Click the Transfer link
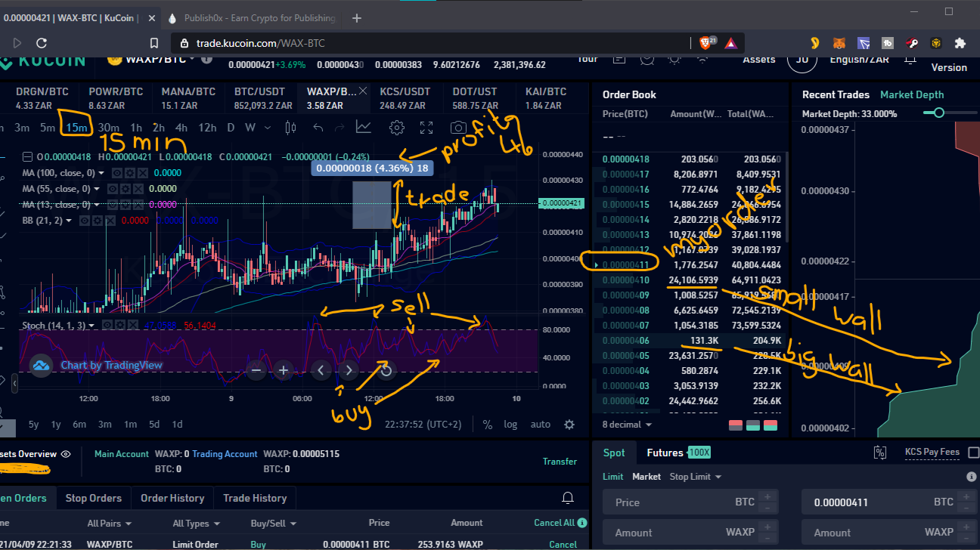The height and width of the screenshot is (550, 980). pyautogui.click(x=560, y=461)
